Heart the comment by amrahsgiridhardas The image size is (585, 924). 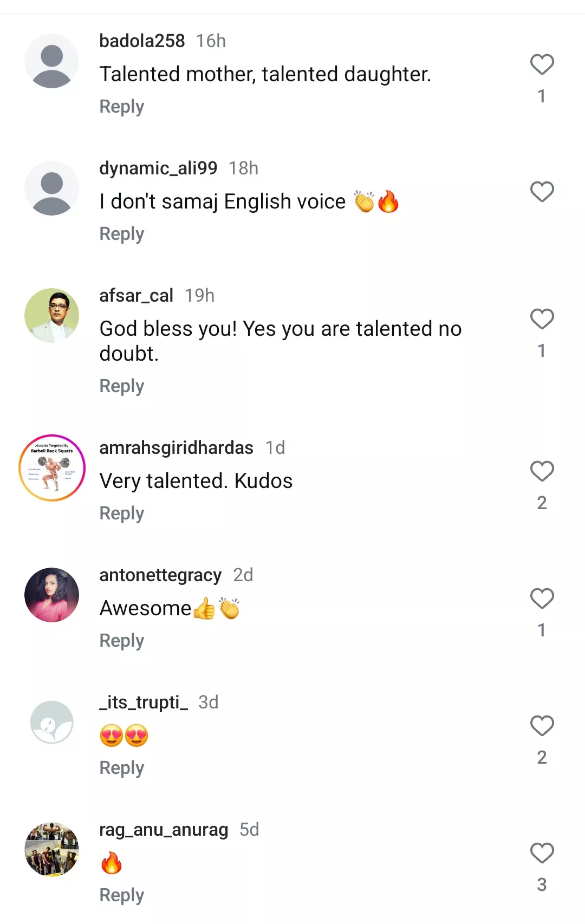542,471
